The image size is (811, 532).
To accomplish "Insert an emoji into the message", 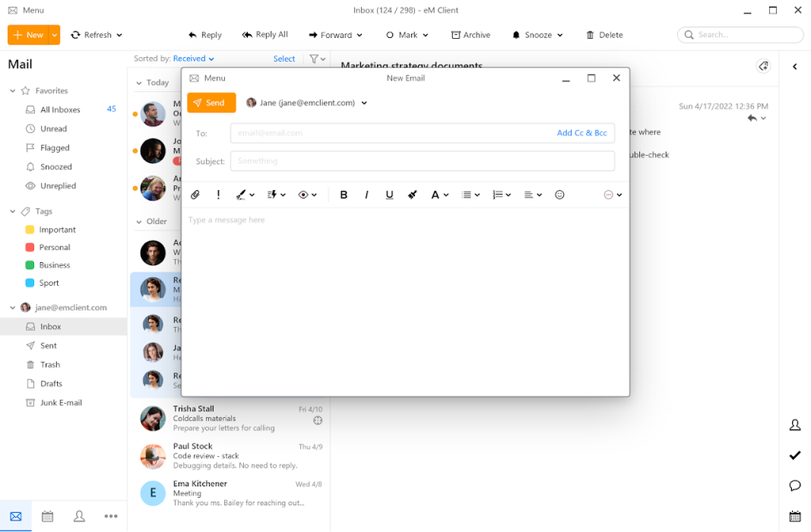I will click(559, 194).
